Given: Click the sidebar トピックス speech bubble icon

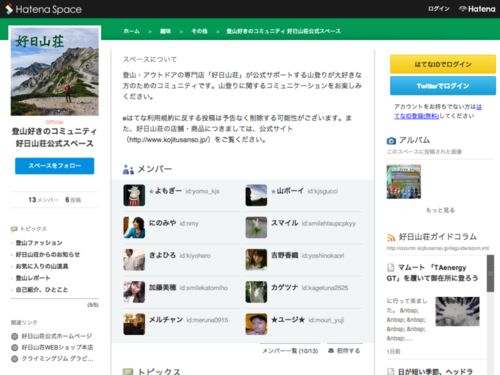Looking at the screenshot, I should (x=14, y=229).
